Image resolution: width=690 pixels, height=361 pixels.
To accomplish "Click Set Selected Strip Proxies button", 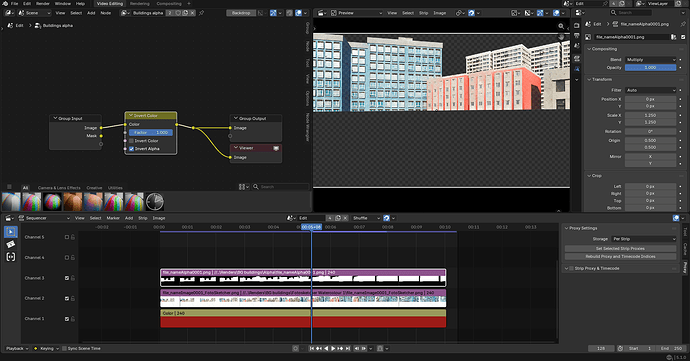I will click(620, 248).
